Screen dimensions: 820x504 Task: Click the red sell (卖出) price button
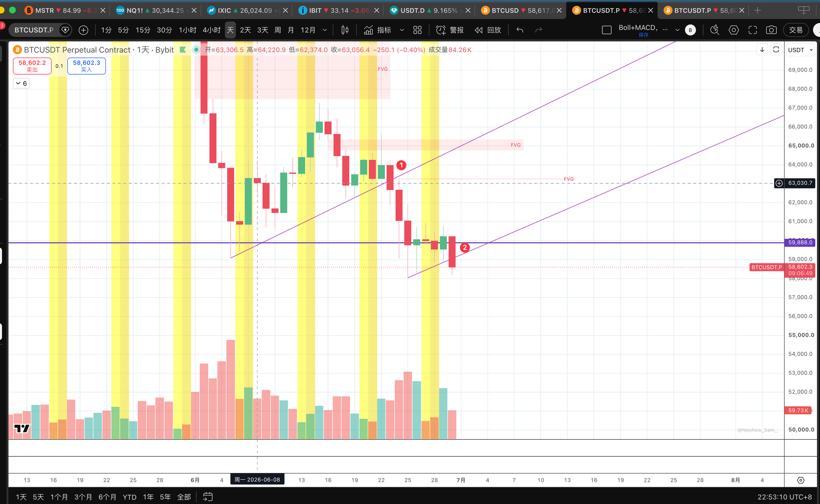click(32, 66)
